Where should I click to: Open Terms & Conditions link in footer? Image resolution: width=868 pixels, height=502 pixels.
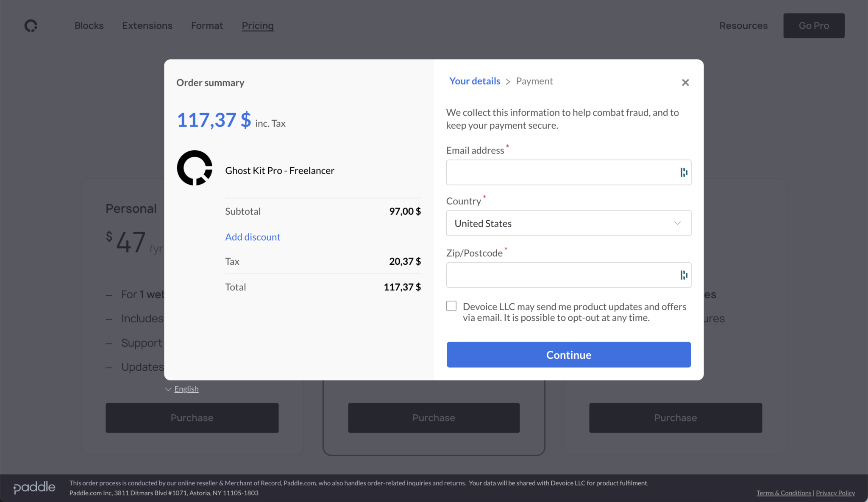tap(783, 493)
